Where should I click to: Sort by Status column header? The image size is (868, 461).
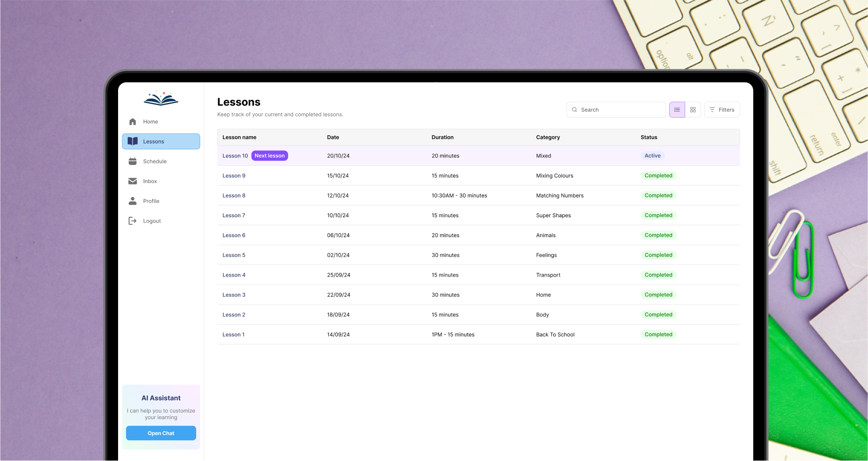(649, 137)
